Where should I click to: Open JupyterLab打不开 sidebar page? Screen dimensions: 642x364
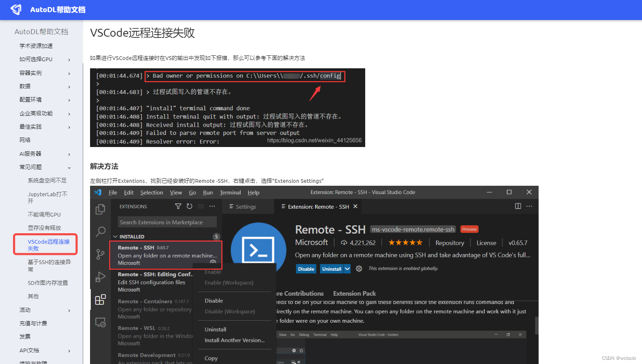[48, 197]
